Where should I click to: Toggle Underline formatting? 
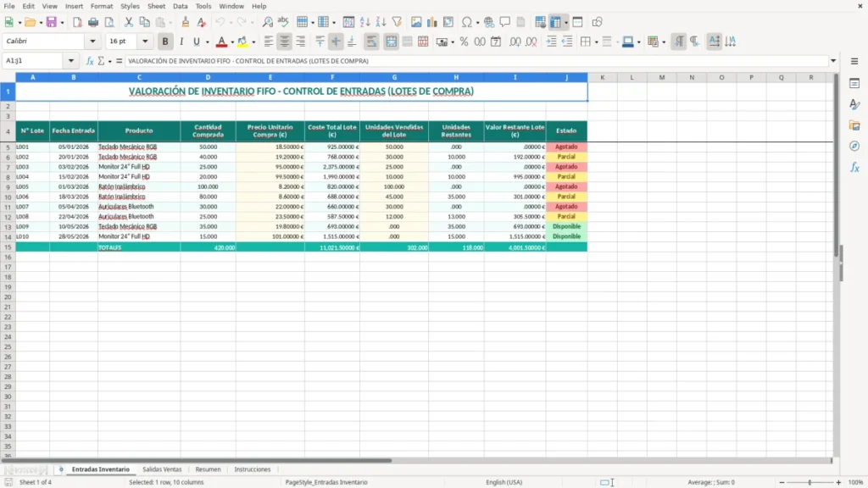[x=196, y=42]
